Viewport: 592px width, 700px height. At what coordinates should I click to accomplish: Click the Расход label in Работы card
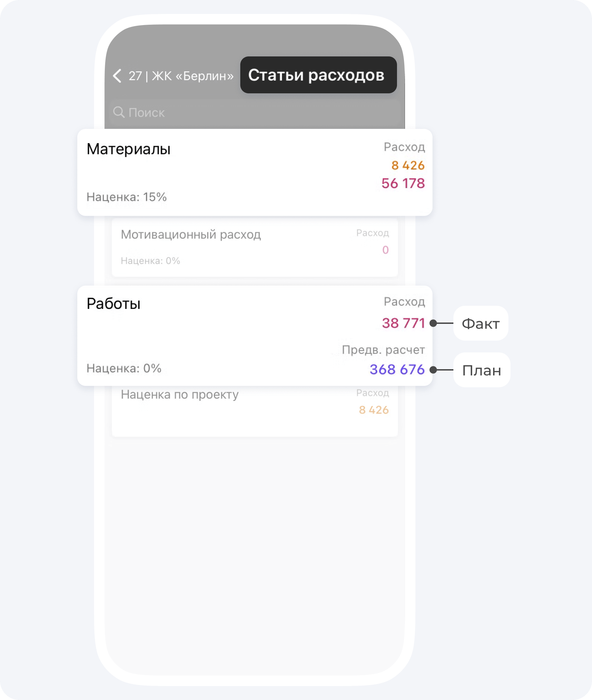(x=404, y=302)
